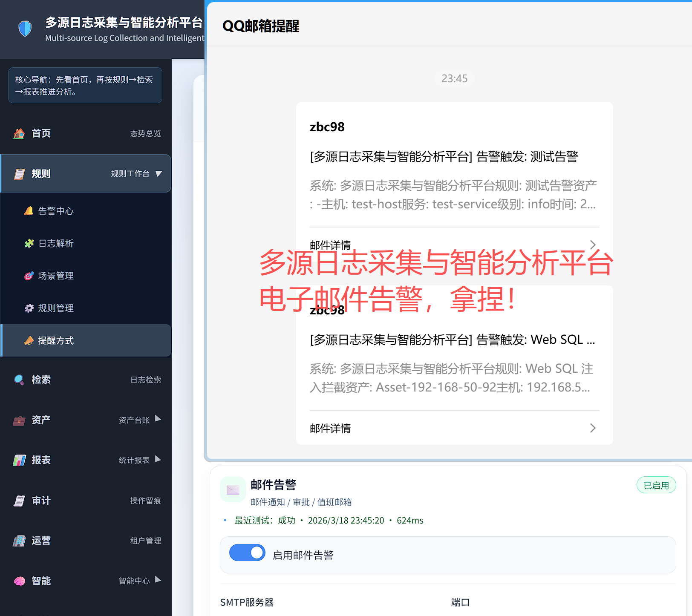Toggle the 启用邮件告警 switch
Viewport: 692px width, 616px height.
247,553
